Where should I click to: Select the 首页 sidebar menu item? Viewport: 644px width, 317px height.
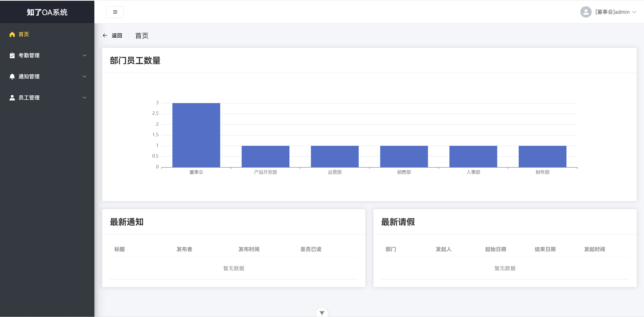(47, 34)
